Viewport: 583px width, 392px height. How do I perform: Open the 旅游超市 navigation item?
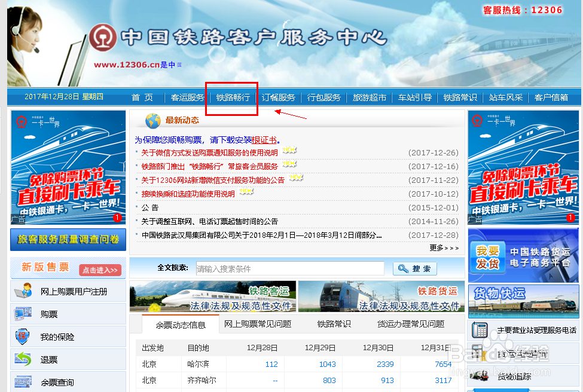tap(369, 97)
